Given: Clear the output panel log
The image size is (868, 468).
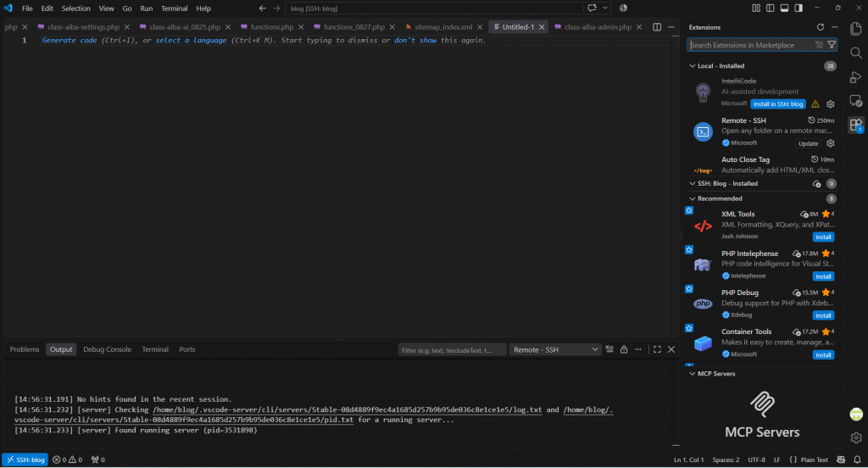Looking at the screenshot, I should 609,349.
